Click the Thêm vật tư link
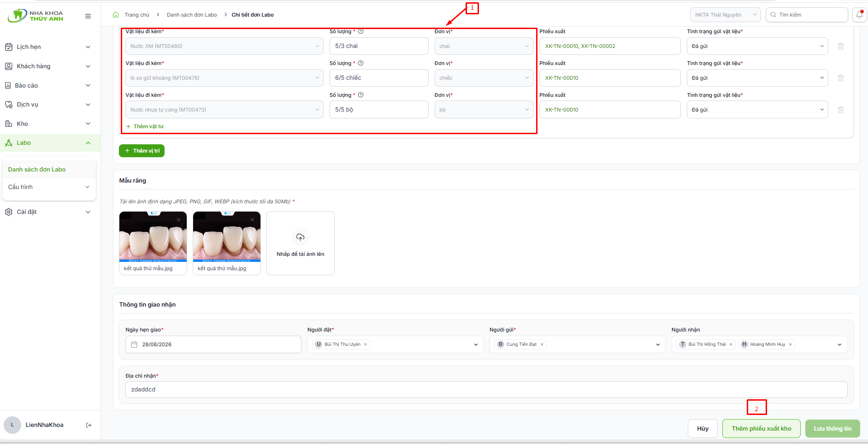Viewport: 868px width, 444px height. pos(145,126)
